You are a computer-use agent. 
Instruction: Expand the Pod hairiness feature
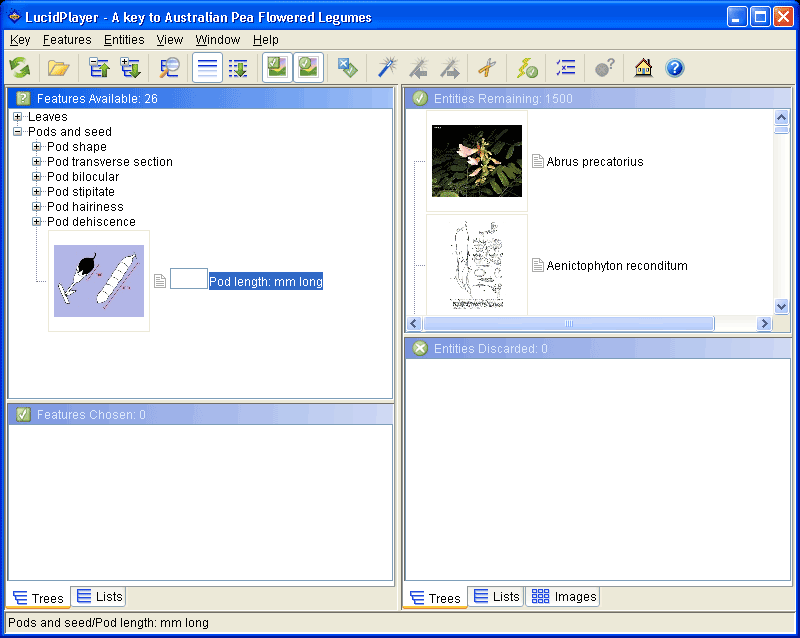(37, 207)
